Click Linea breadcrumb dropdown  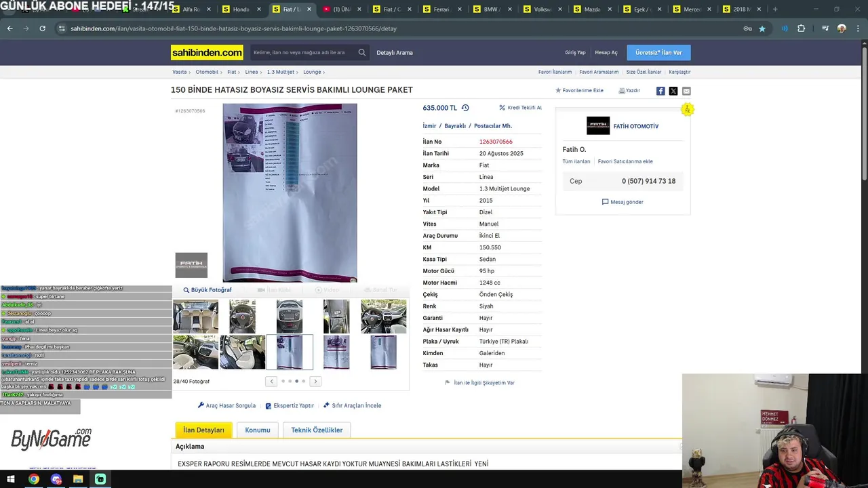click(x=253, y=72)
